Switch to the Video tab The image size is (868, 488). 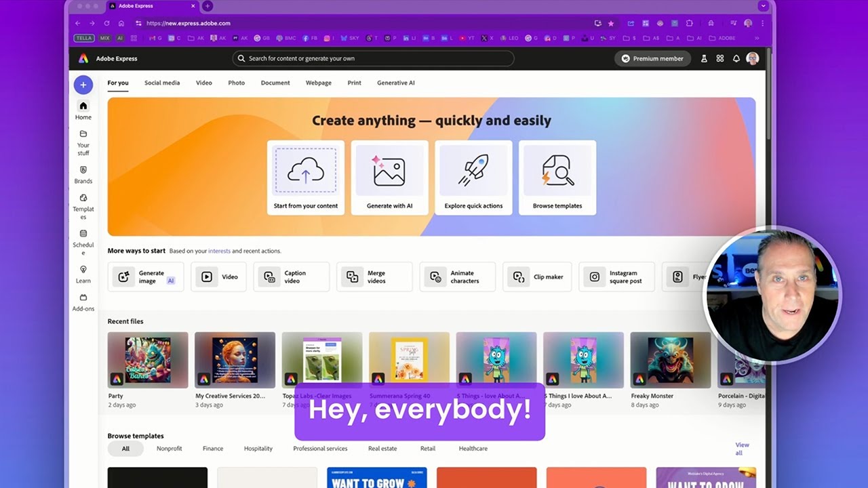coord(204,83)
